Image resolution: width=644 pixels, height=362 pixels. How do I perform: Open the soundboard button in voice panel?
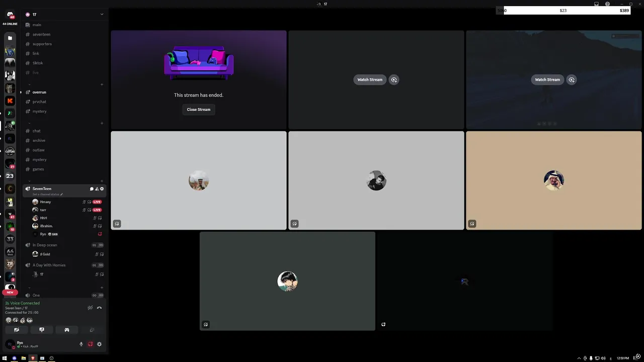click(92, 330)
